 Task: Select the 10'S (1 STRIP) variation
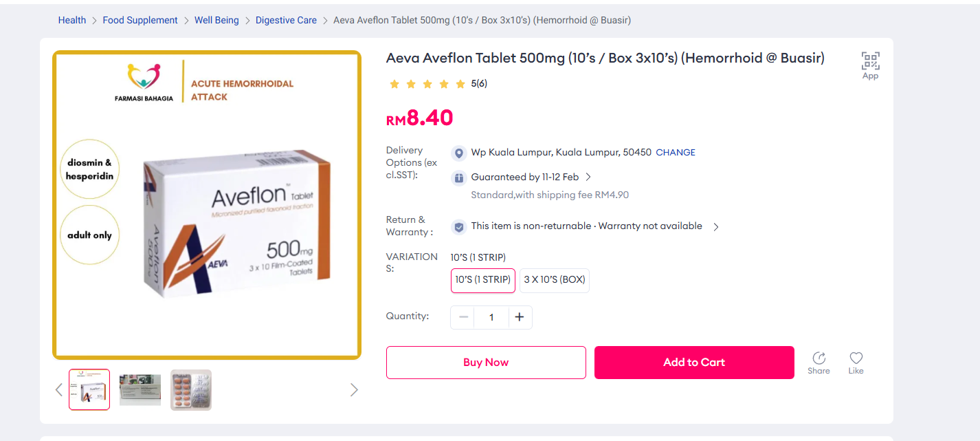coord(482,280)
